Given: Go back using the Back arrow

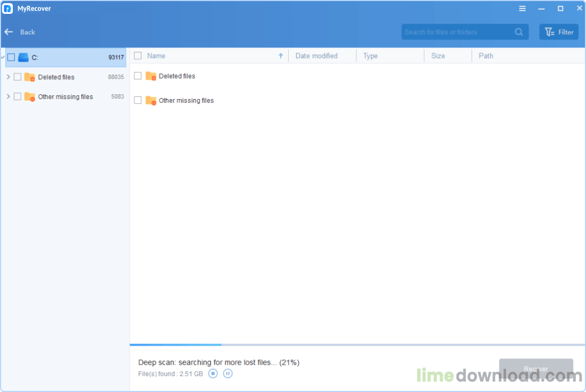Looking at the screenshot, I should tap(9, 32).
